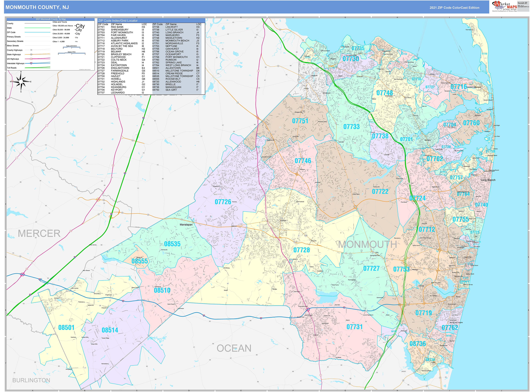Click blue '08510' ZIP label on map

(162, 290)
